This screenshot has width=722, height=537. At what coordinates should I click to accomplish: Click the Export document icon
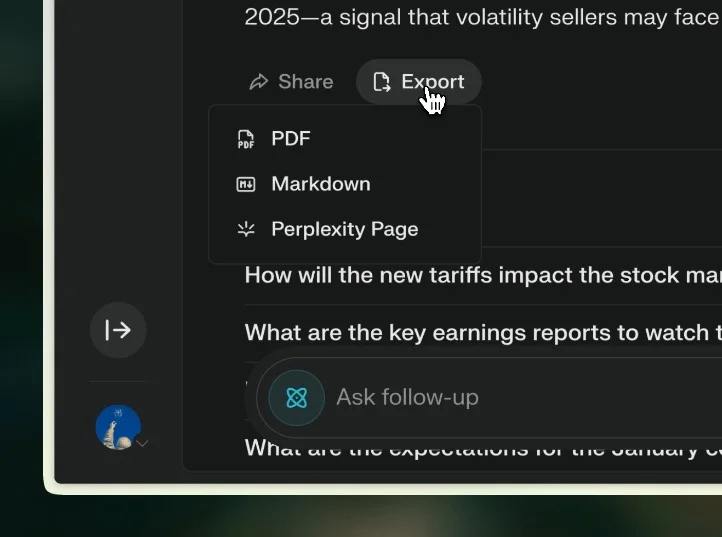(381, 82)
